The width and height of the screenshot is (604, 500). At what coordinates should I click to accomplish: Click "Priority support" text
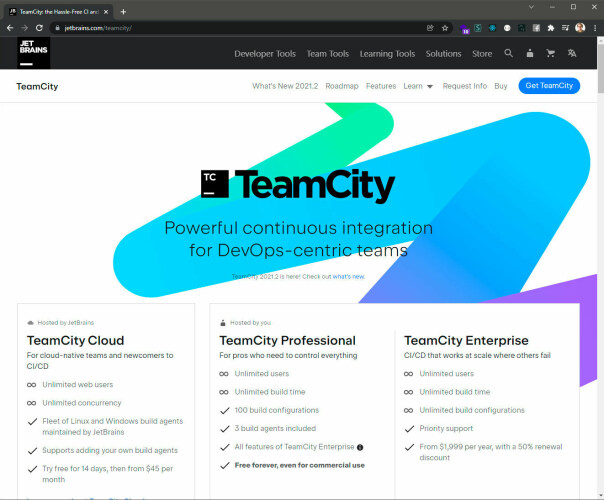click(446, 429)
